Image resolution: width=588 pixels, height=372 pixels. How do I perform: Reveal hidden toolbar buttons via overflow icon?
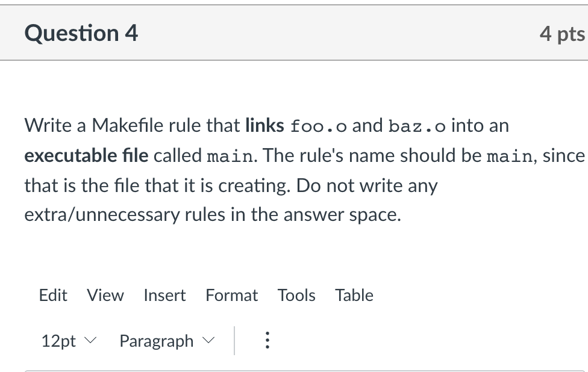(x=267, y=341)
